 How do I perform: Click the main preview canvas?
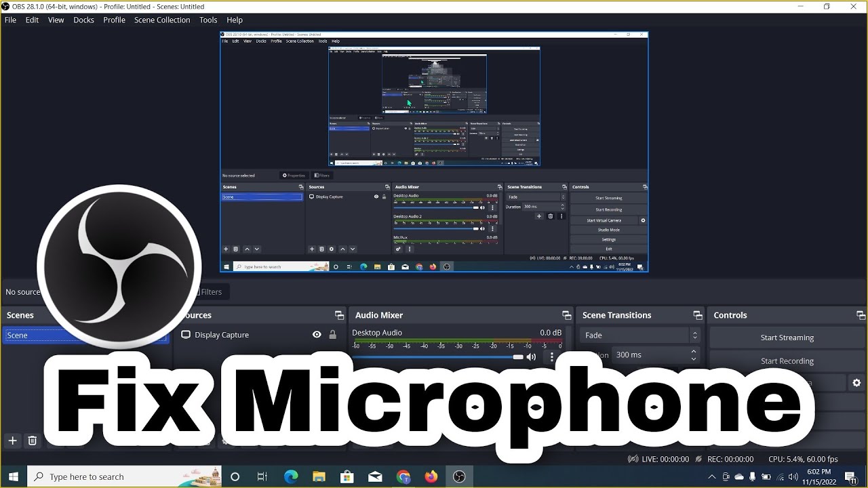434,152
